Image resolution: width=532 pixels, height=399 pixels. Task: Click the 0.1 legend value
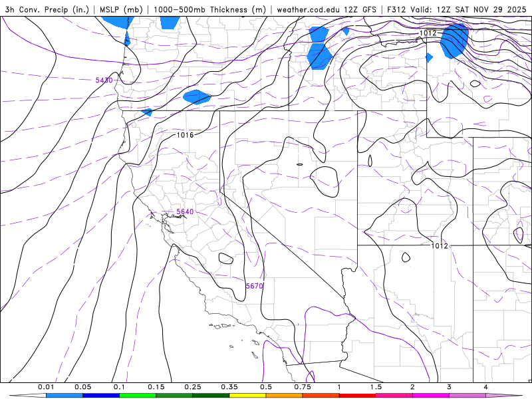tap(120, 387)
